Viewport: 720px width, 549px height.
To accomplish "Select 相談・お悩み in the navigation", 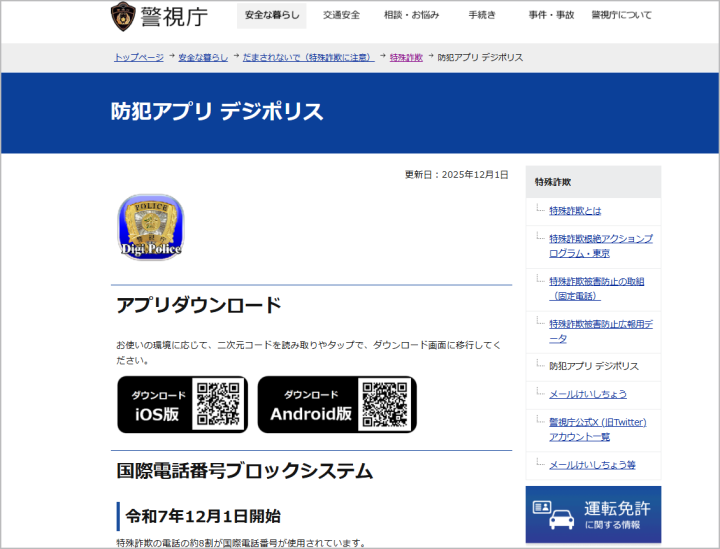I will point(411,15).
